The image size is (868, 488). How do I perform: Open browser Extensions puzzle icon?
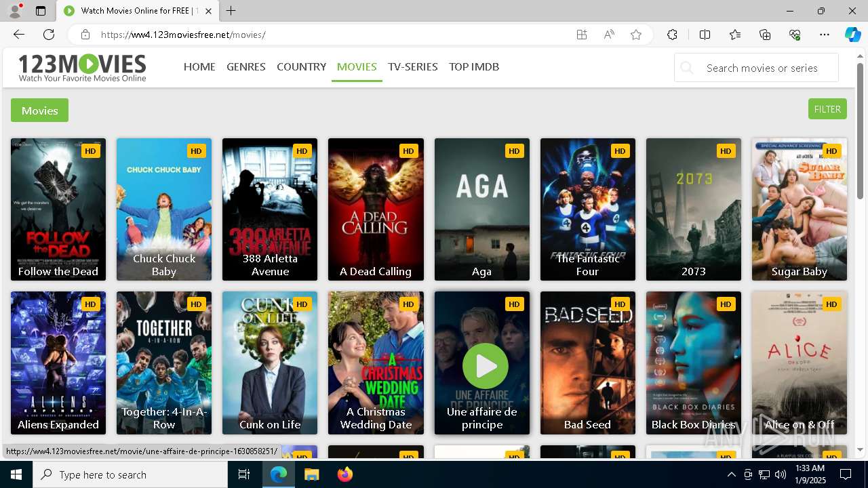672,35
